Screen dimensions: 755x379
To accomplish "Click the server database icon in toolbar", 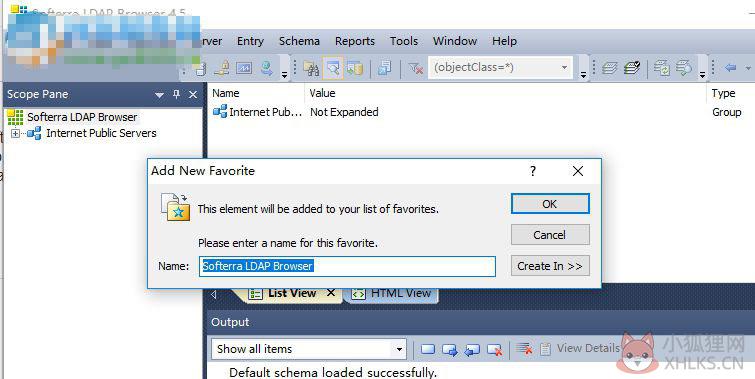I will [201, 69].
